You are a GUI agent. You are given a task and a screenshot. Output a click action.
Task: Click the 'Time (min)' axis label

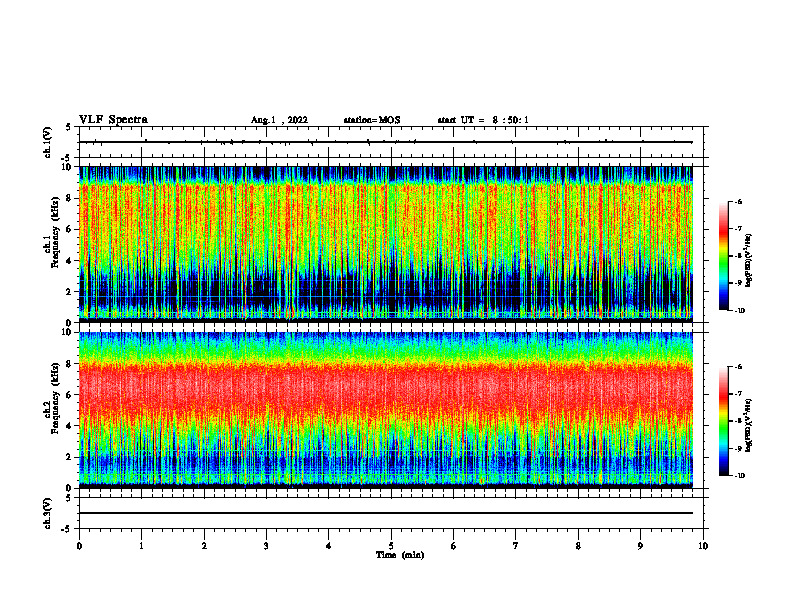[400, 555]
